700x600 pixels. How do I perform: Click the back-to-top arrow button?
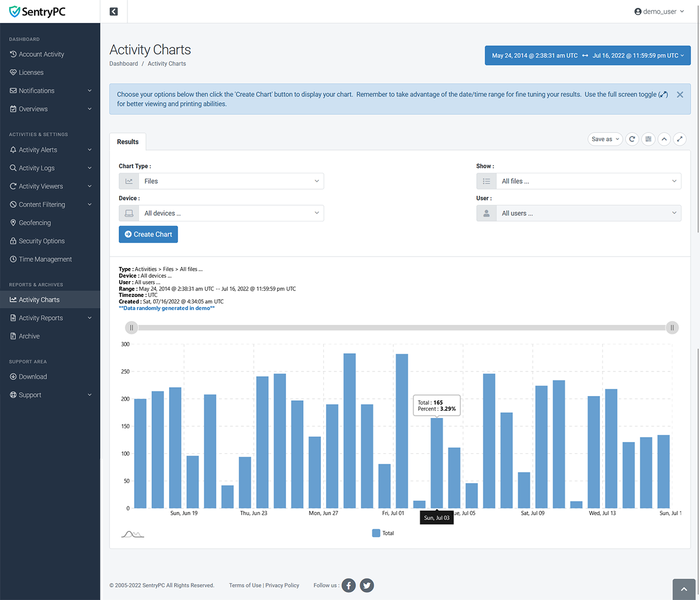[684, 589]
